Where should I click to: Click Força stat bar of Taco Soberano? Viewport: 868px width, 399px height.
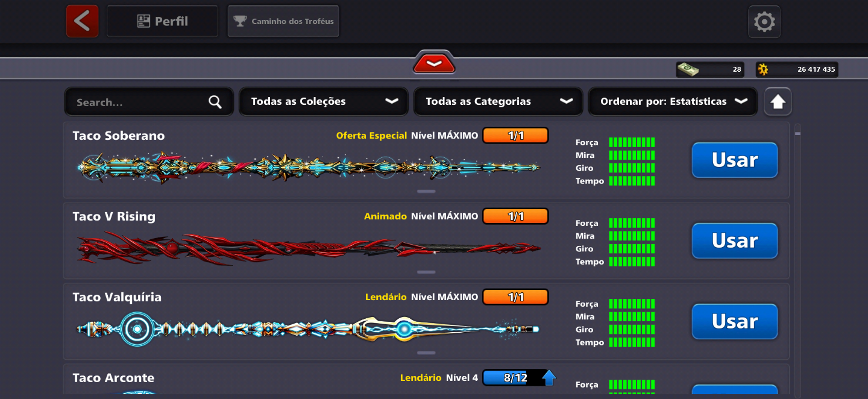632,142
